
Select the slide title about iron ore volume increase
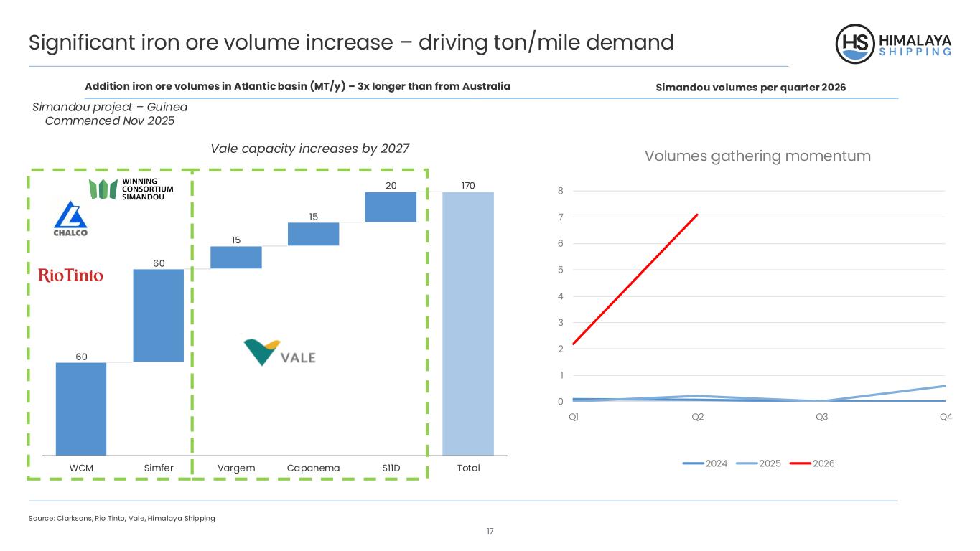pyautogui.click(x=351, y=43)
